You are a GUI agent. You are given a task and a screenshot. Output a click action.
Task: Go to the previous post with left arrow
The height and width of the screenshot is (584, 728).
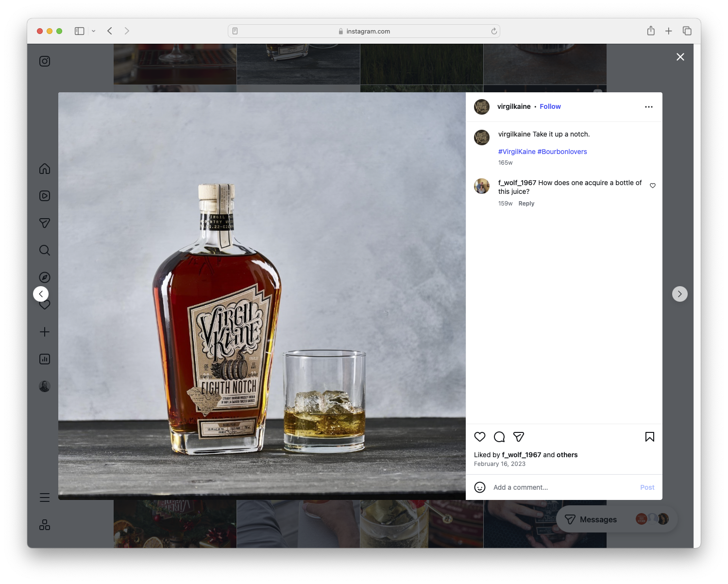pos(41,294)
